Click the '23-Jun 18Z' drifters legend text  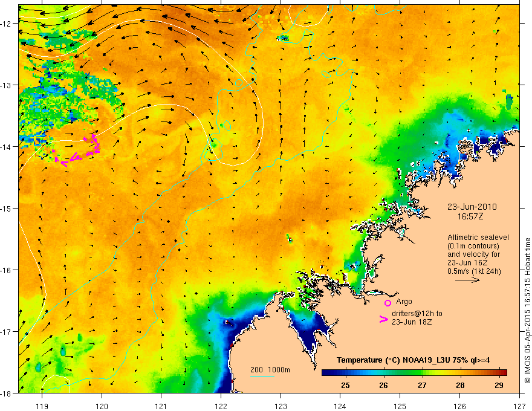coord(412,322)
